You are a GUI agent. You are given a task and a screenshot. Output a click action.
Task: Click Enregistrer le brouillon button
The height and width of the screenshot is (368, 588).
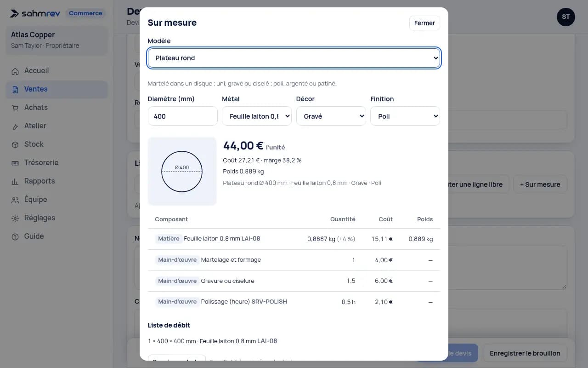tap(525, 353)
